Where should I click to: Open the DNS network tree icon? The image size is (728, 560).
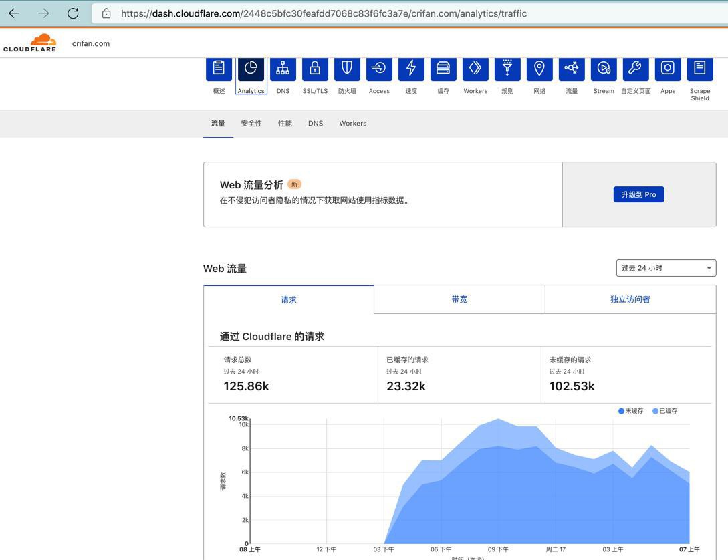pos(283,69)
